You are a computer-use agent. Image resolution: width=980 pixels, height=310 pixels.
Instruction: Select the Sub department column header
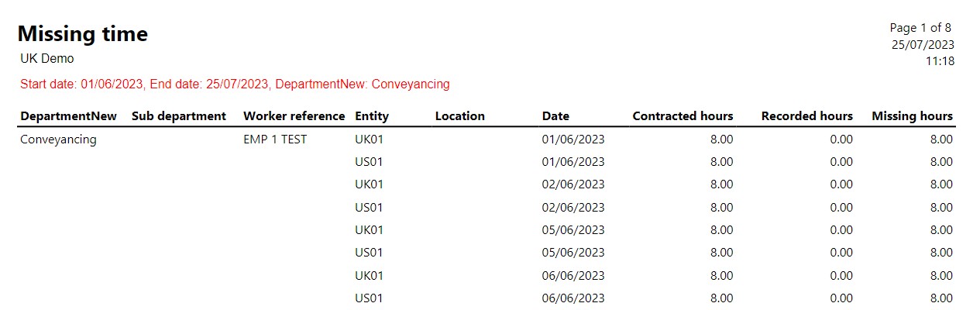coord(179,116)
